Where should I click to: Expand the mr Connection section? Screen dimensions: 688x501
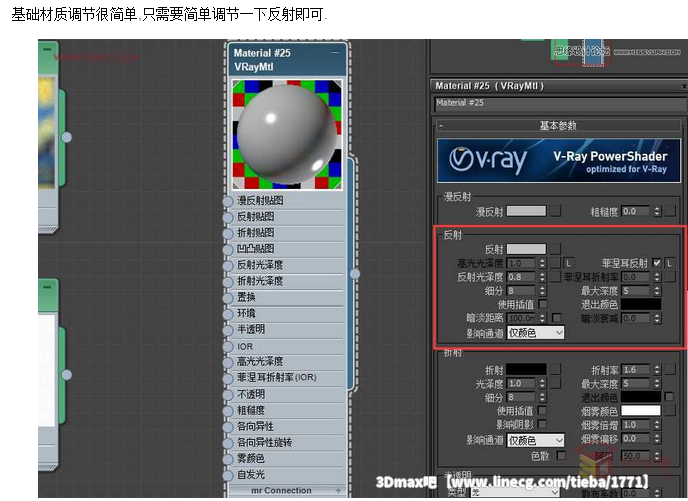tap(338, 490)
